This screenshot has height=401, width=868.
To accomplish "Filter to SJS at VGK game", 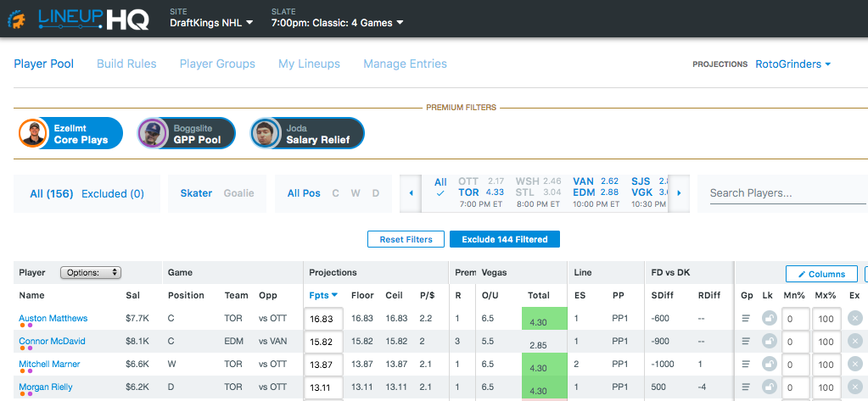I will [x=649, y=192].
